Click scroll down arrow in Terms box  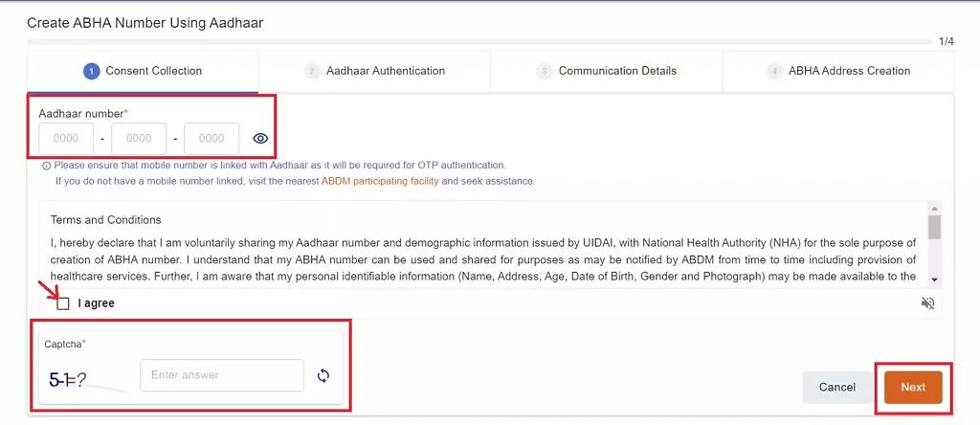(x=934, y=280)
